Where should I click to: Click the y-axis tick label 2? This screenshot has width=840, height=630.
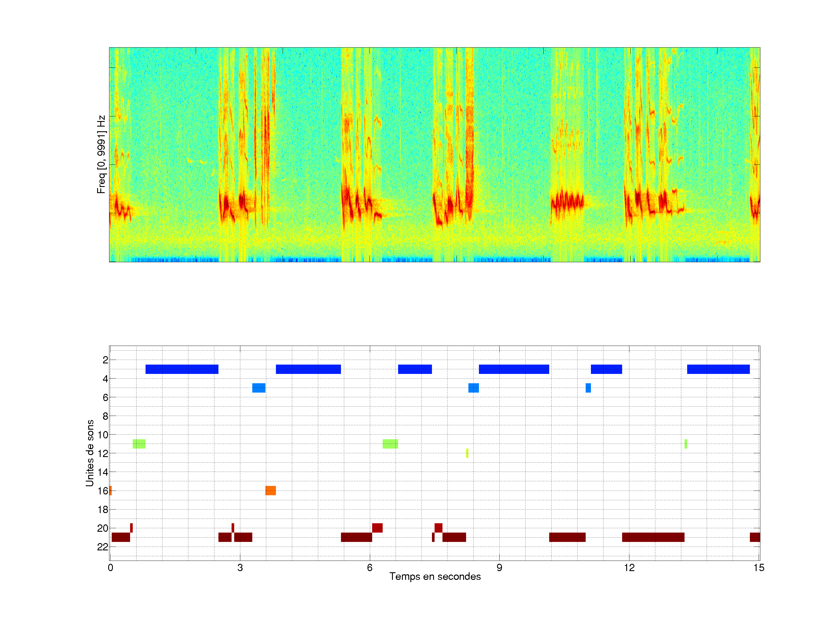[105, 360]
